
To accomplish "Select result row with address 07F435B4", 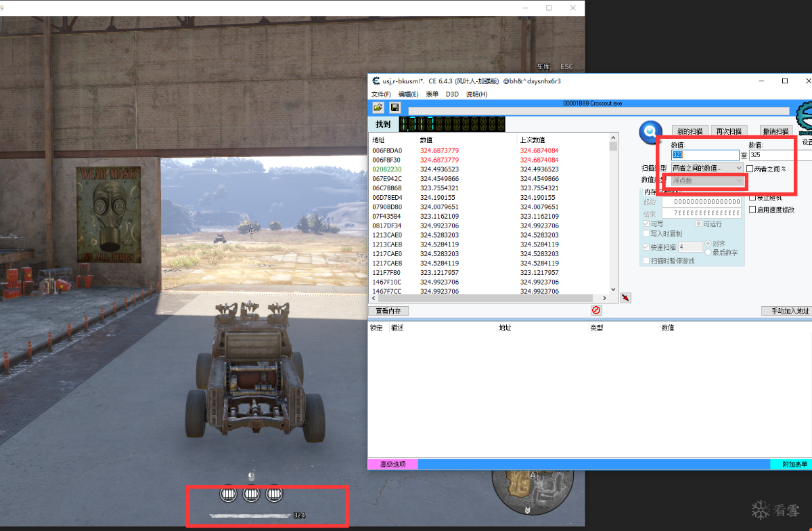I will 489,216.
